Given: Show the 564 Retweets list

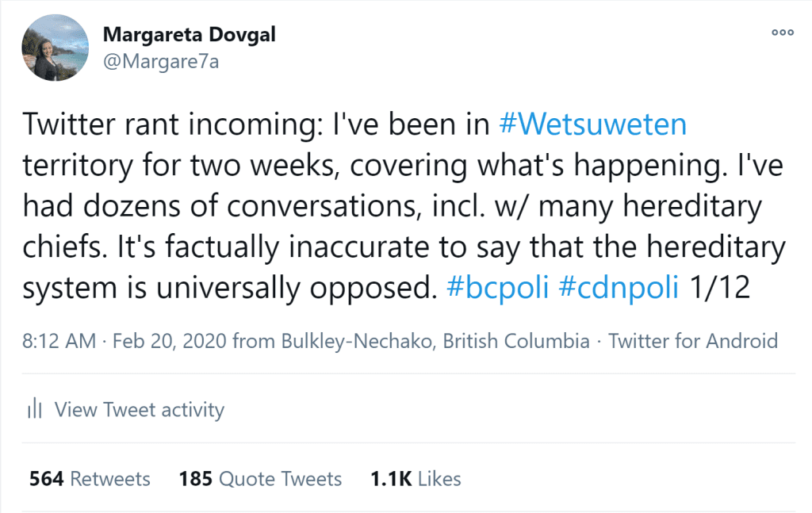Looking at the screenshot, I should tap(90, 479).
